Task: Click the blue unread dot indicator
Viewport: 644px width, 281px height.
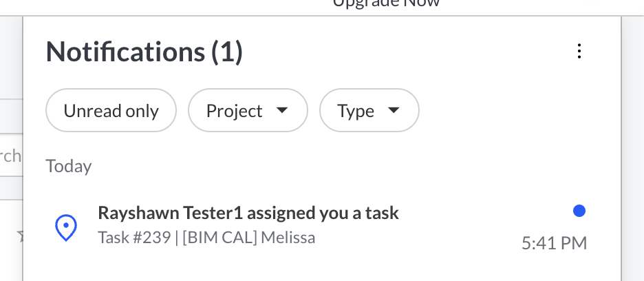Action: coord(579,211)
